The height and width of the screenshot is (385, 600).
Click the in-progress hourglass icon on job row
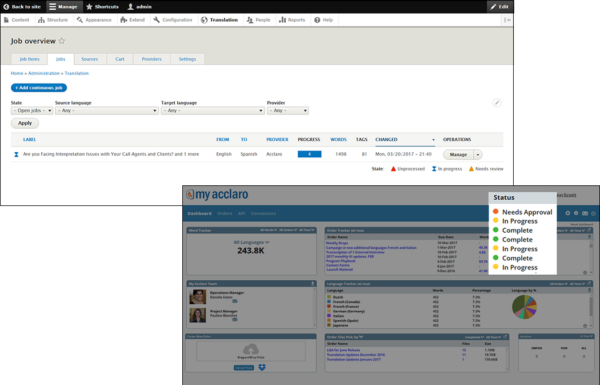tap(16, 154)
